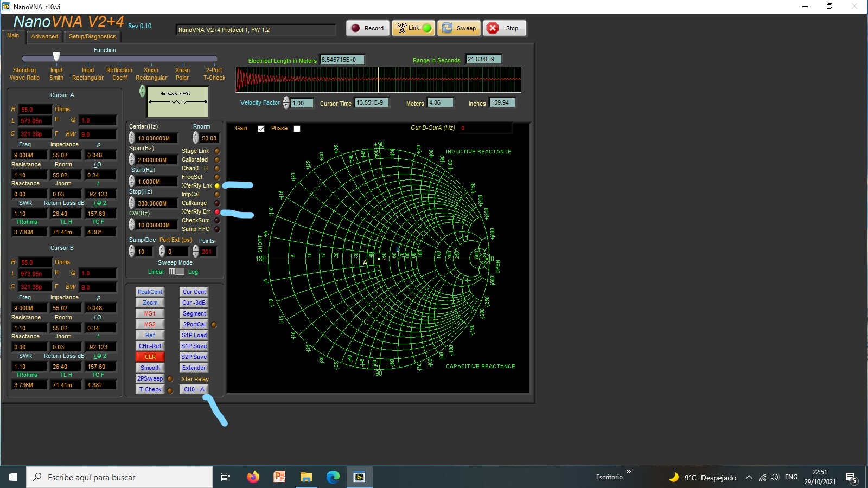This screenshot has width=868, height=488.
Task: Click the Extender button
Action: click(194, 368)
